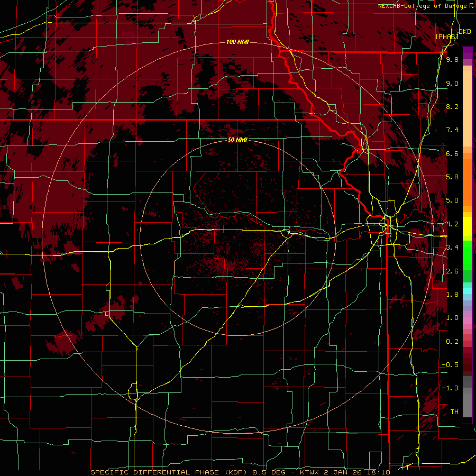Select the 1.8 value on the color scale

point(452,295)
